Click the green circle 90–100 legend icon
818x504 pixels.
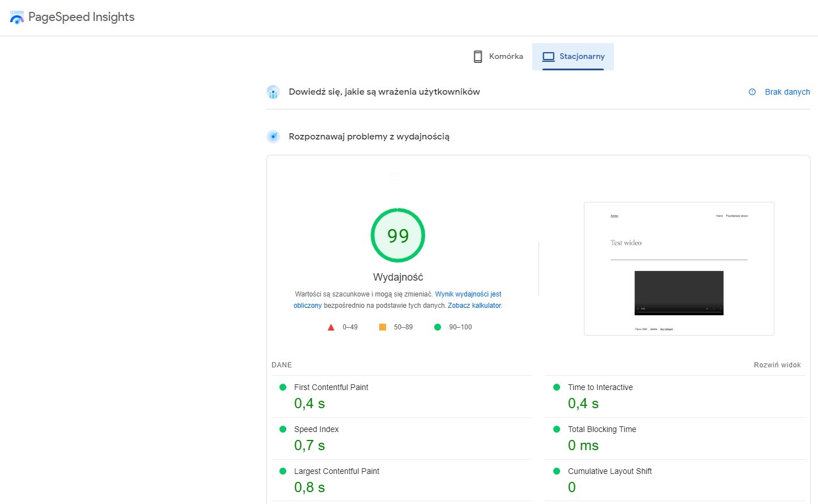click(438, 327)
